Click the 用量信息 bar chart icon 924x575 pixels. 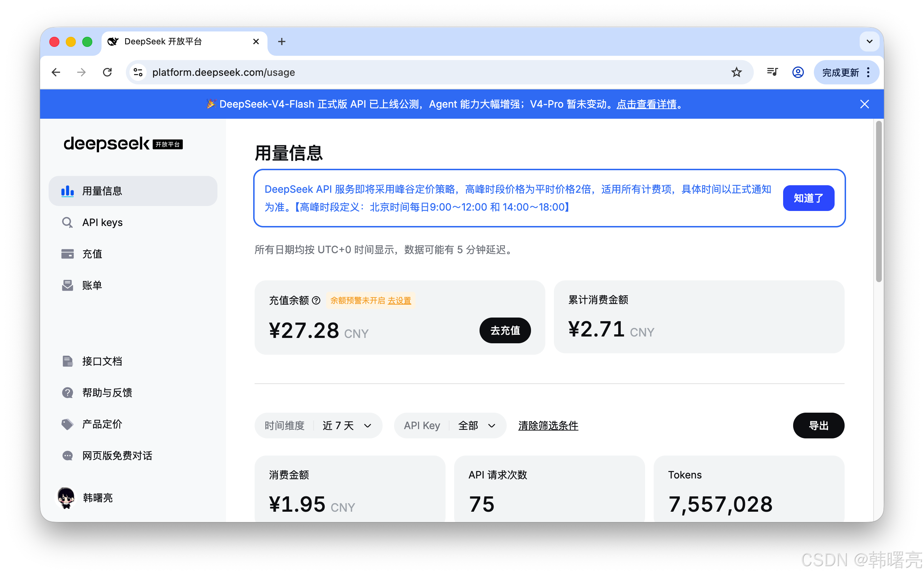[x=67, y=191]
